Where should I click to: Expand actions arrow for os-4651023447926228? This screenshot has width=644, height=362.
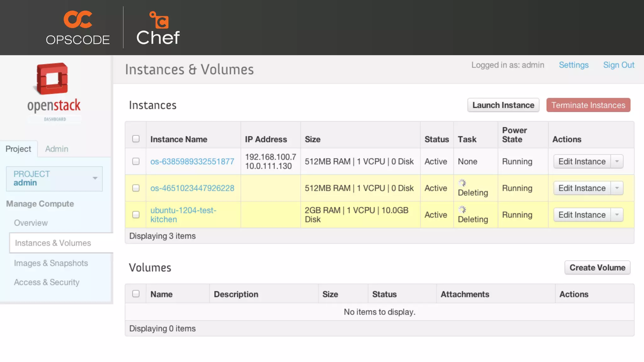click(x=617, y=188)
